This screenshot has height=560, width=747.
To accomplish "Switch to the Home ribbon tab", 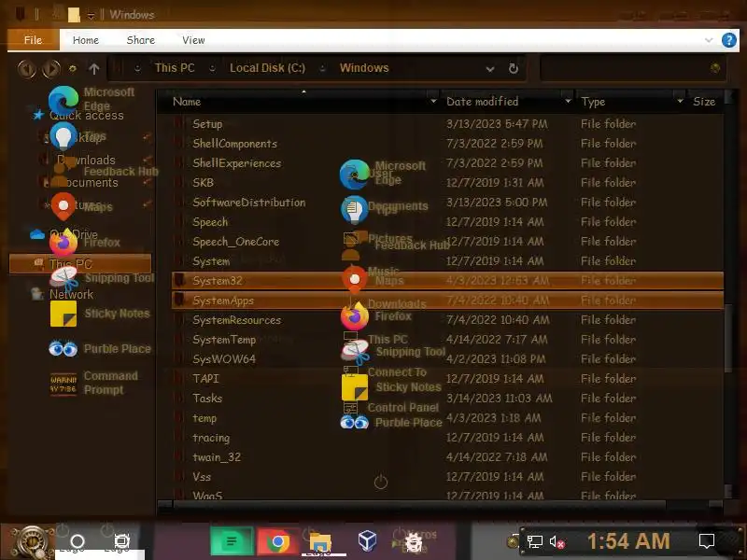I will (x=86, y=40).
